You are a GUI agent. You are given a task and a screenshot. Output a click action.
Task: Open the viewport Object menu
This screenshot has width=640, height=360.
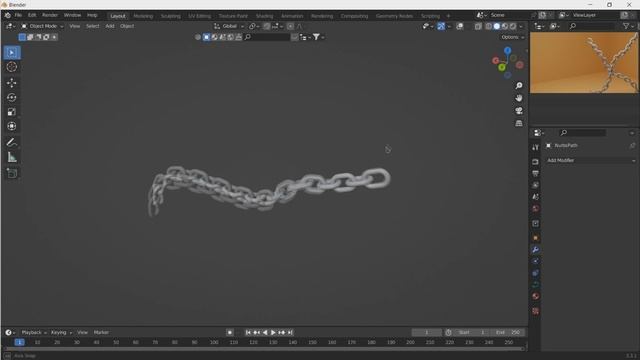(x=127, y=26)
